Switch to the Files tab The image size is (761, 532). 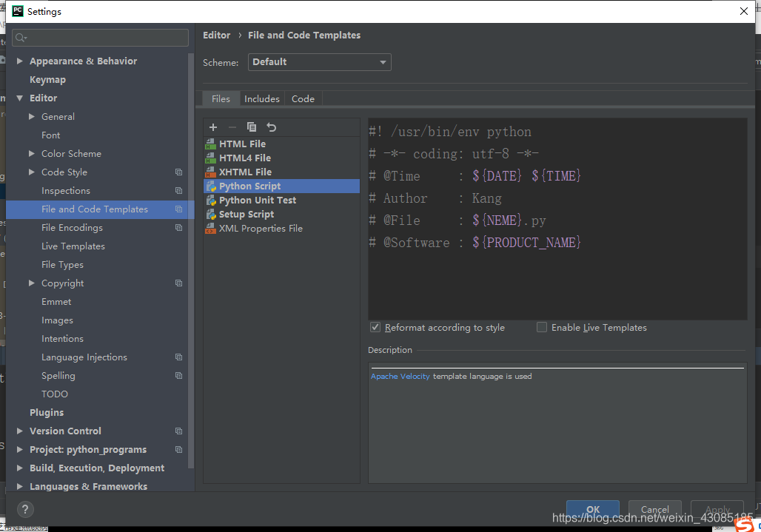coord(221,98)
